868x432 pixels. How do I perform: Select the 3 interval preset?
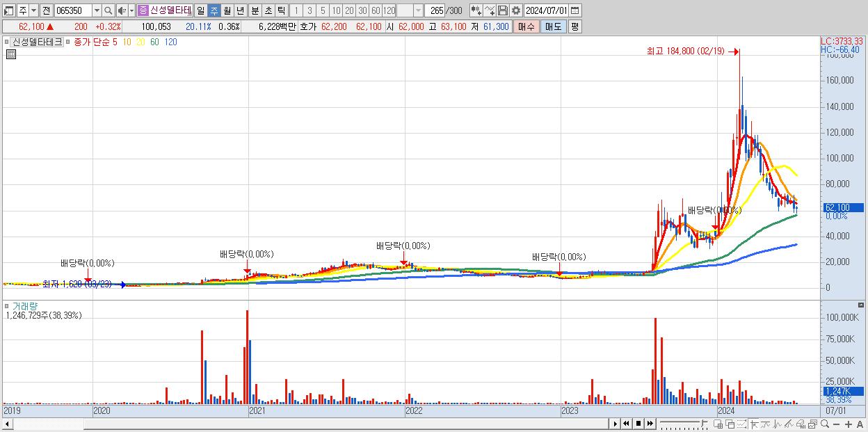coord(310,10)
